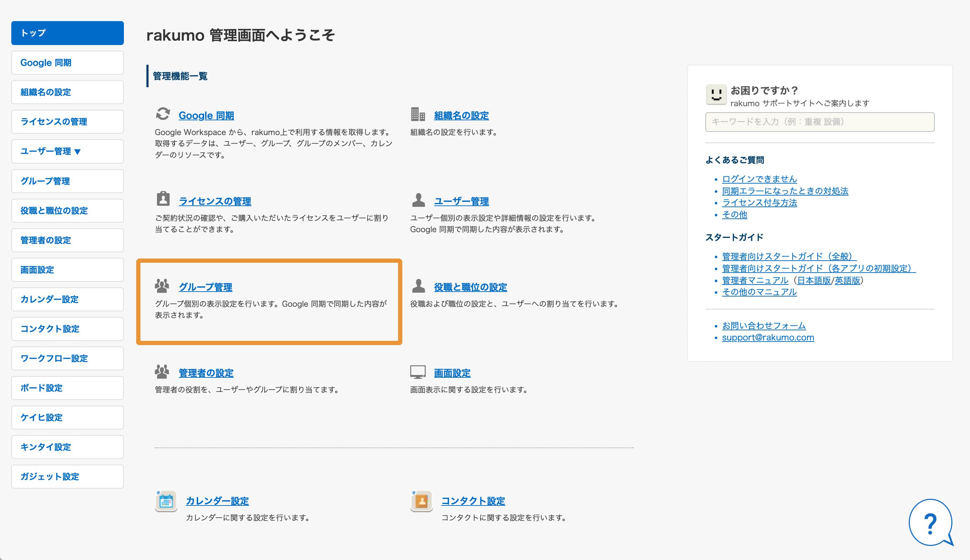Viewport: 970px width, 560px height.
Task: Open ライセンスの管理 in the sidebar
Action: click(x=67, y=122)
